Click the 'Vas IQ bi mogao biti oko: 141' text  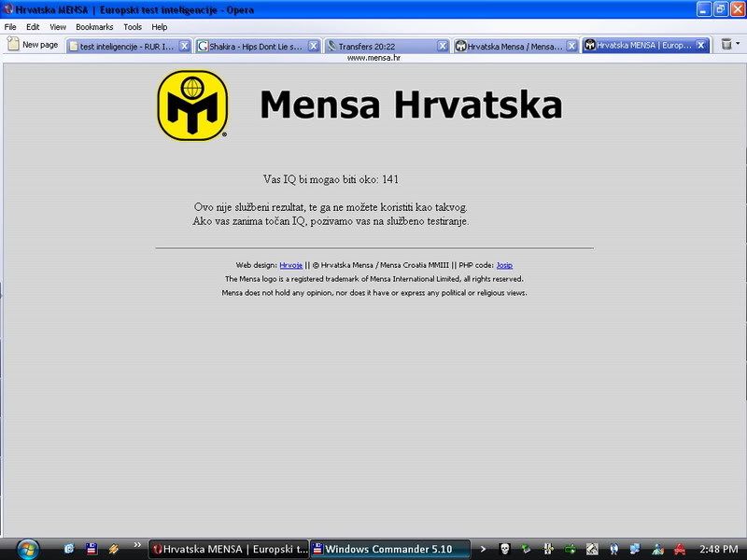coord(331,179)
